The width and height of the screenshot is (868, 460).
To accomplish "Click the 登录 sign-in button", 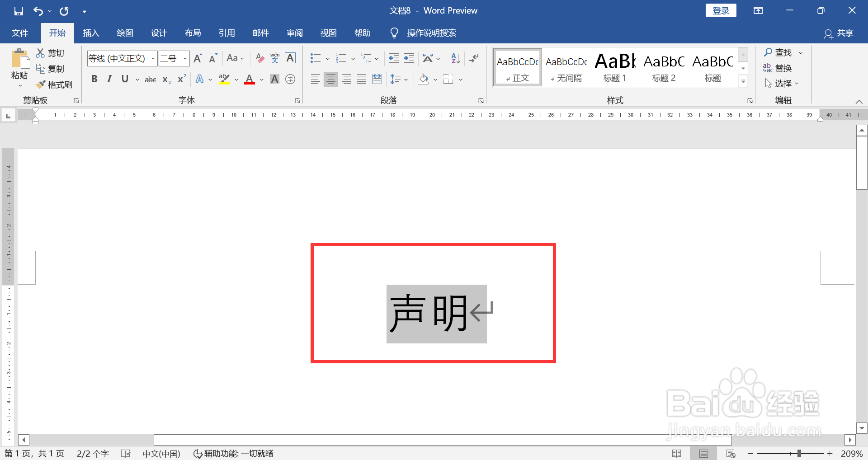I will tap(721, 11).
